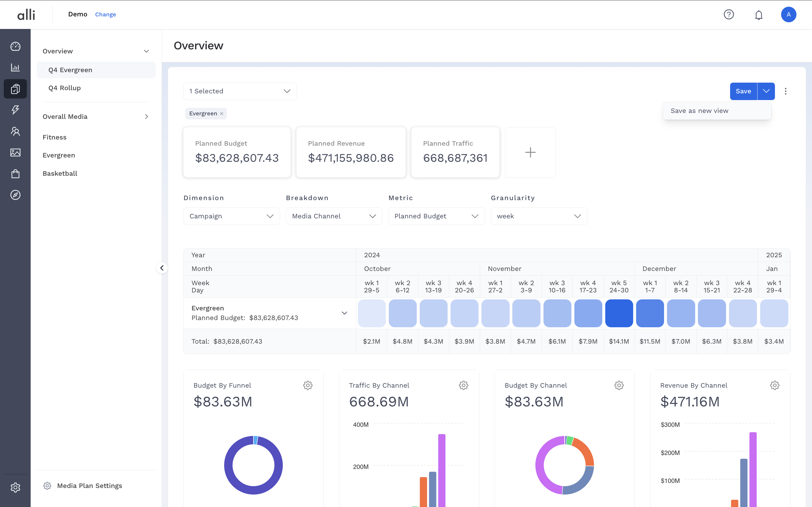Choose Save as new view
The image size is (812, 507).
(x=699, y=111)
